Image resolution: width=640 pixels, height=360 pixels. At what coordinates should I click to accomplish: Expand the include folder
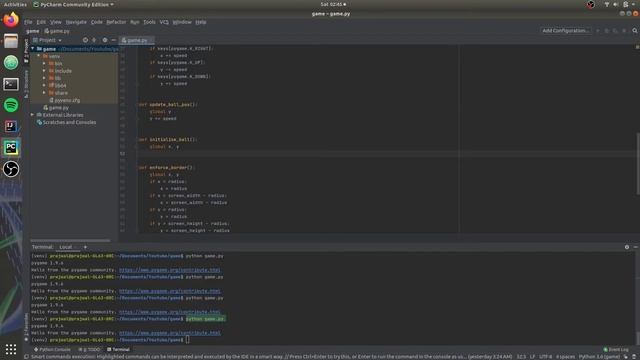(x=44, y=71)
